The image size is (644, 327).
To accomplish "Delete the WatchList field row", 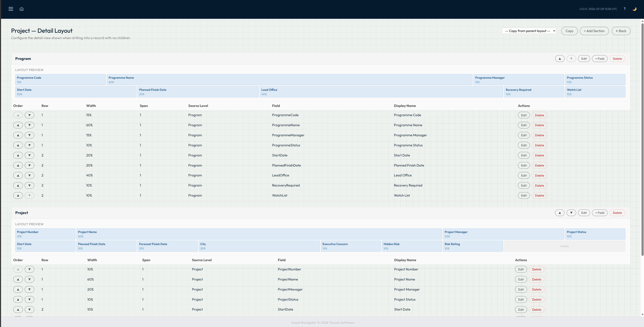I will tap(539, 195).
